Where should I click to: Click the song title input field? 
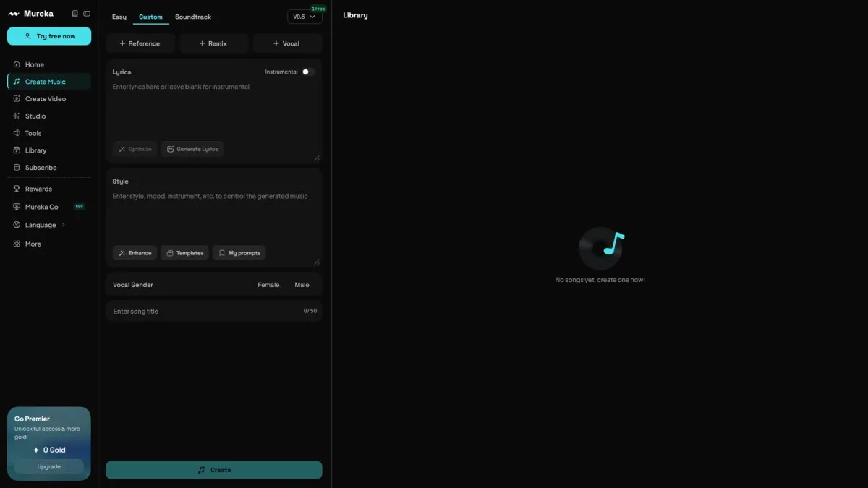[x=214, y=311]
